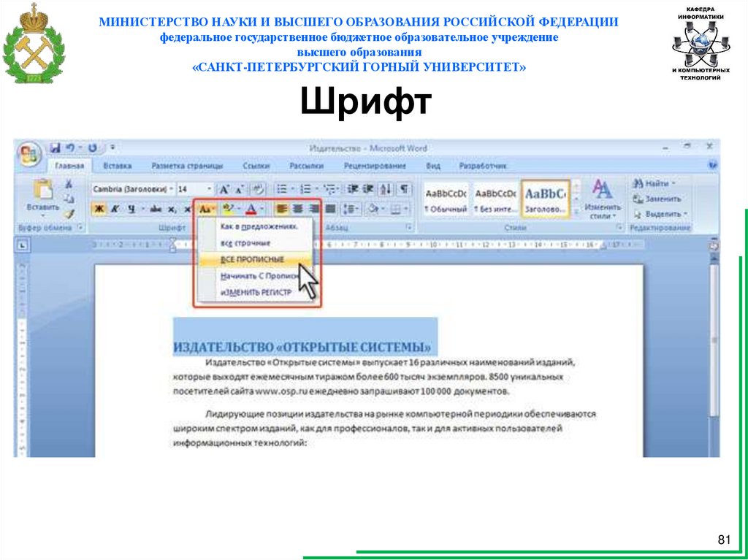
Task: Toggle strikethrough abc formatting
Action: click(x=156, y=209)
